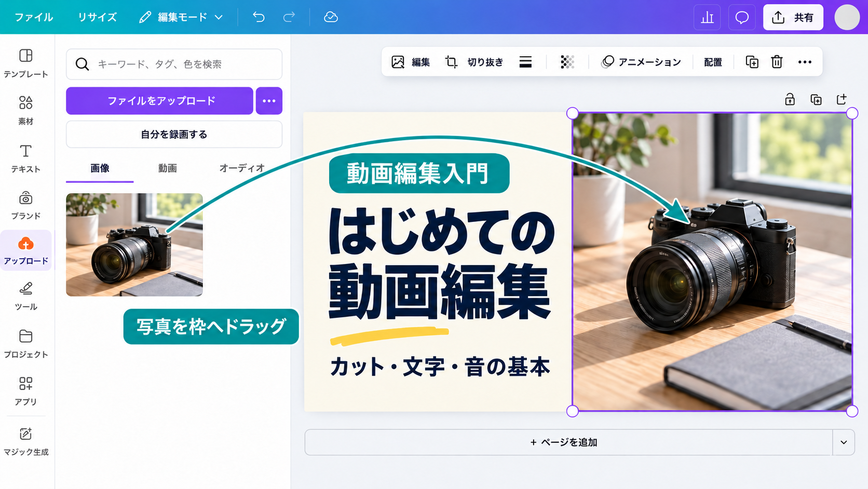The width and height of the screenshot is (868, 489).
Task: Check cloud save status icon
Action: 331,17
